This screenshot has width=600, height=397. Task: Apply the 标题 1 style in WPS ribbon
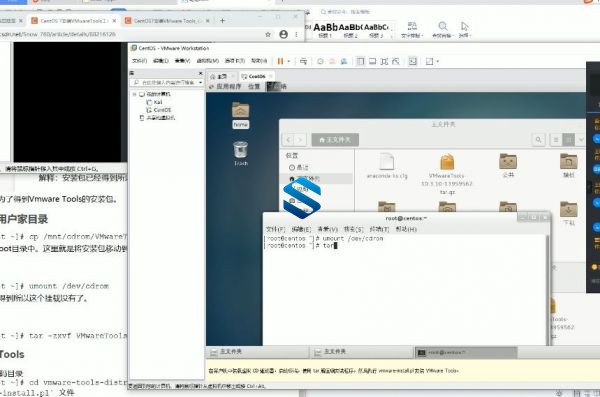[x=325, y=30]
